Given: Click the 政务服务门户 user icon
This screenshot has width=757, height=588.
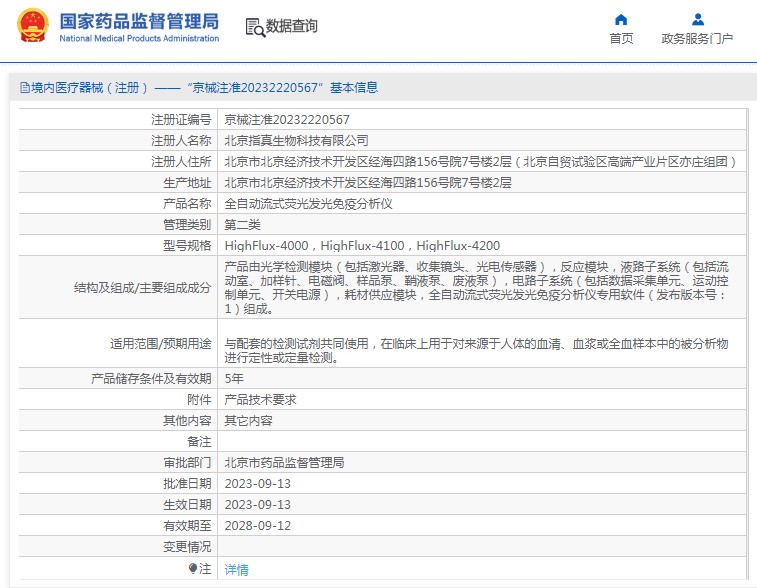Looking at the screenshot, I should 698,20.
